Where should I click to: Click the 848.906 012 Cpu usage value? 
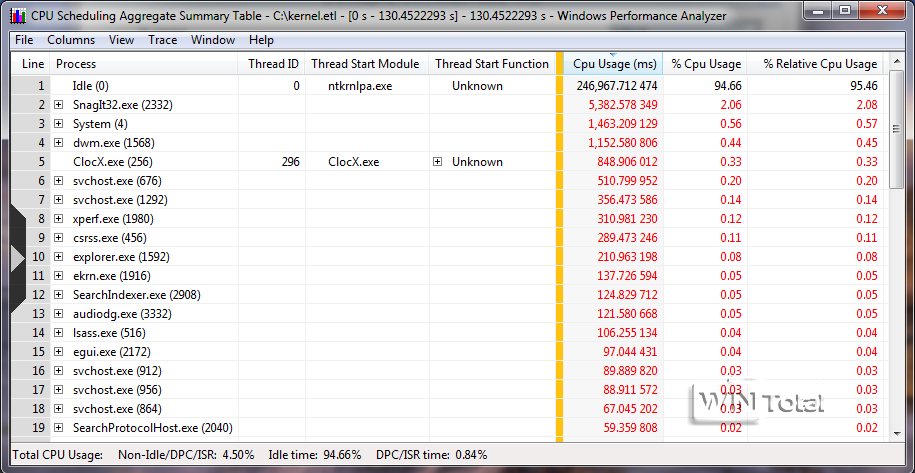[x=627, y=162]
